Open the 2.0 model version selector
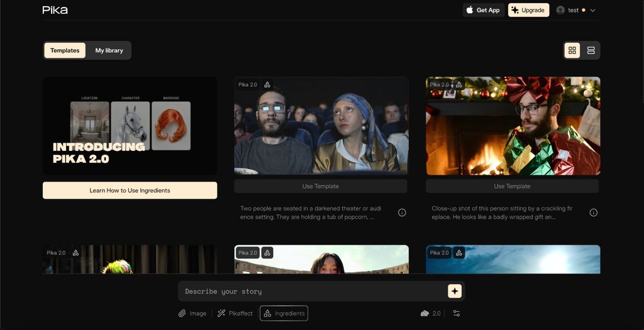The width and height of the screenshot is (644, 330). pyautogui.click(x=431, y=313)
